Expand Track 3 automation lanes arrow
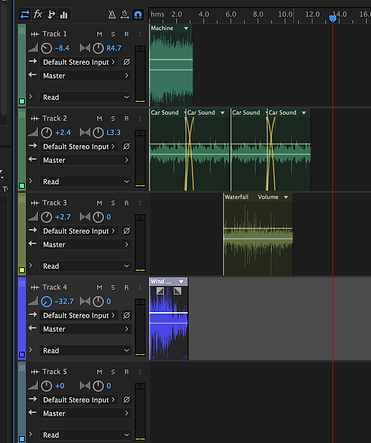Image resolution: width=371 pixels, height=443 pixels. pyautogui.click(x=31, y=265)
